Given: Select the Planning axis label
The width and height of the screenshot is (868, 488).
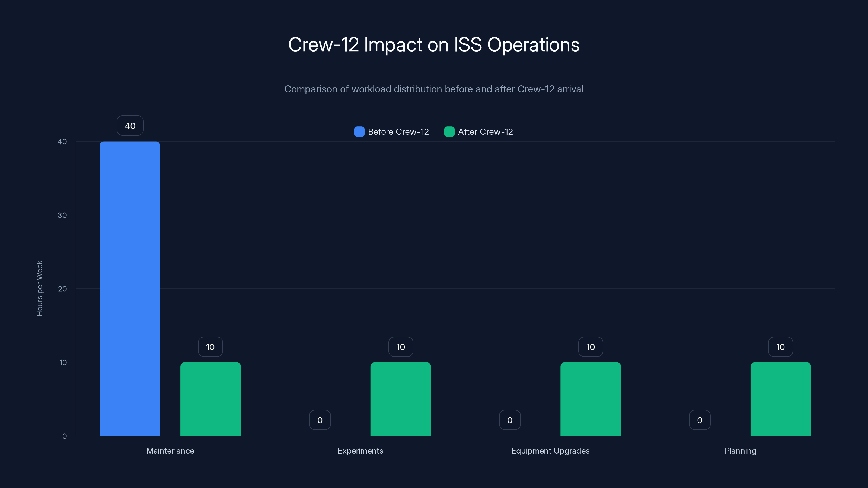Looking at the screenshot, I should point(740,451).
